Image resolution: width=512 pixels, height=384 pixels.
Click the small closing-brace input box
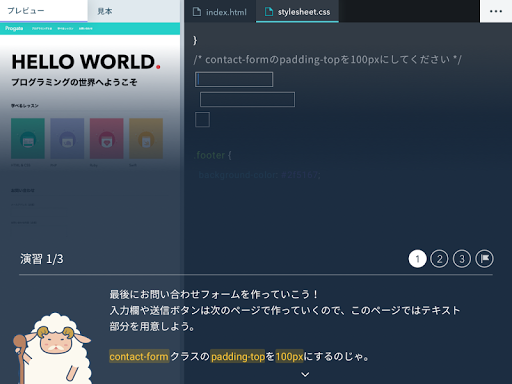pyautogui.click(x=202, y=119)
